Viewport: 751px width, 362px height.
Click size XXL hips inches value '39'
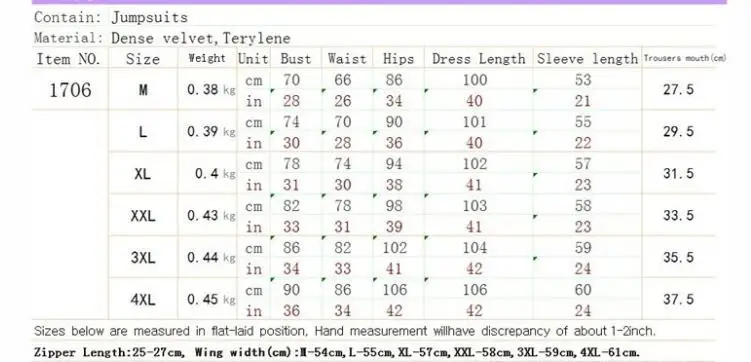394,227
